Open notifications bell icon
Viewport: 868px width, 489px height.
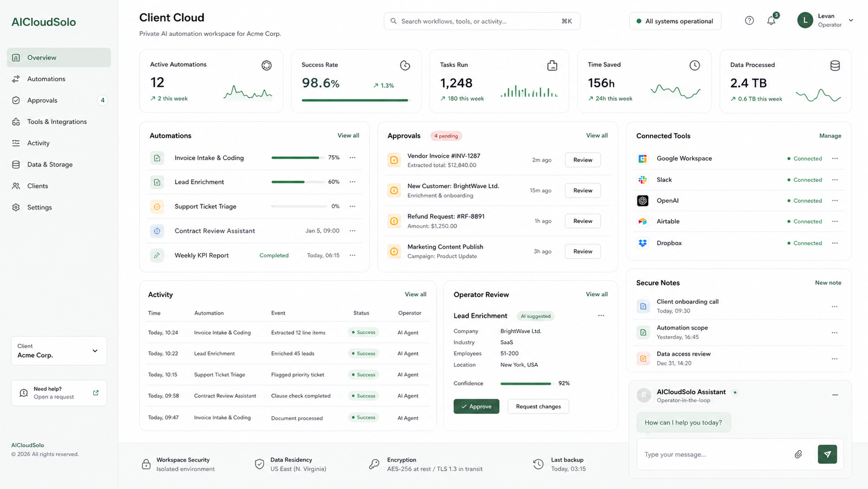(x=771, y=21)
